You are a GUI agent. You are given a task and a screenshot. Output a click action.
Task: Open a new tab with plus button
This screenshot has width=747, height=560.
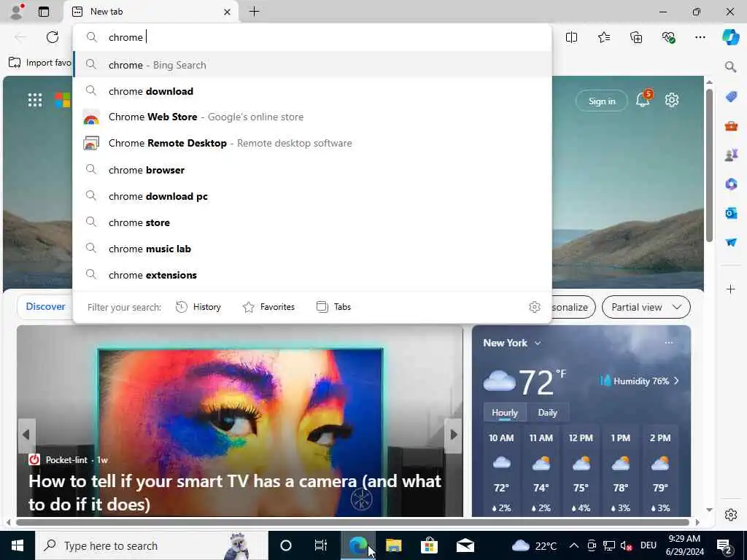tap(255, 12)
